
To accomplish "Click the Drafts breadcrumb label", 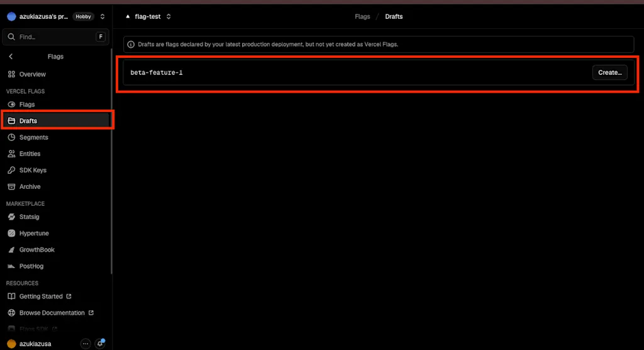I will [394, 16].
